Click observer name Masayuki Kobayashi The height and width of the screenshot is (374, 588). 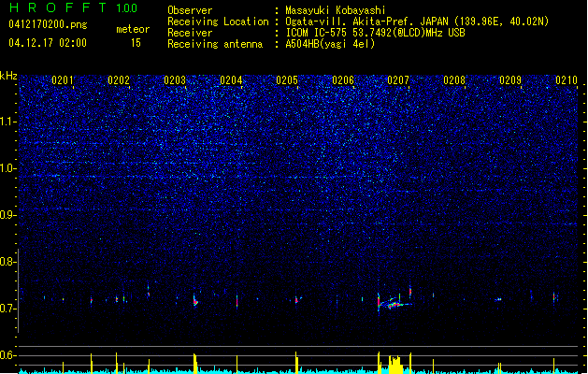click(x=336, y=10)
